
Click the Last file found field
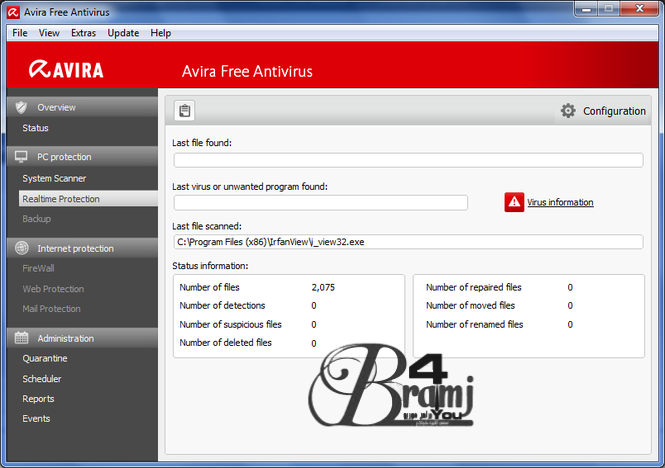[x=408, y=160]
